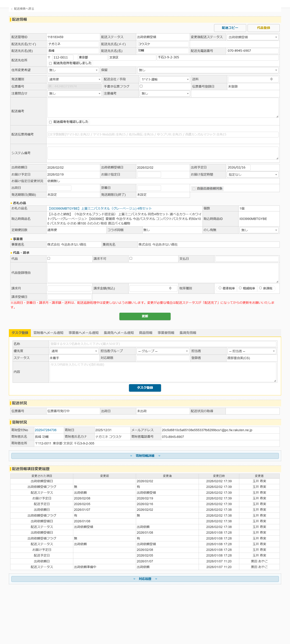Click the 到着日 date input field
The width and height of the screenshot is (290, 644).
(x=149, y=188)
